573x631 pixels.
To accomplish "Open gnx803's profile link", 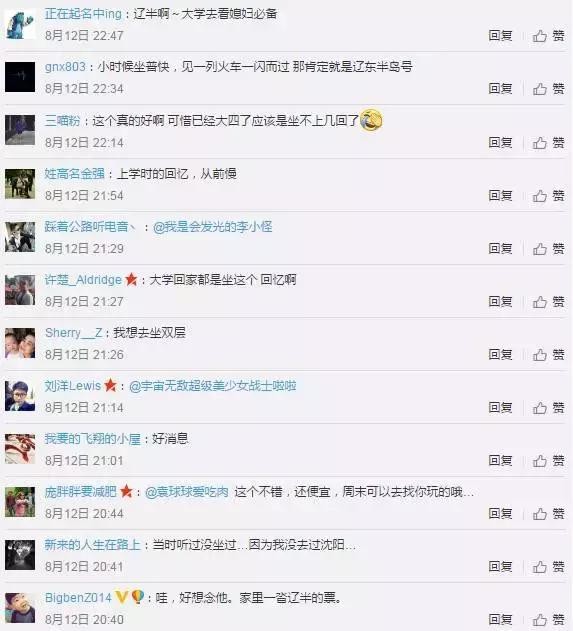I will coord(65,67).
